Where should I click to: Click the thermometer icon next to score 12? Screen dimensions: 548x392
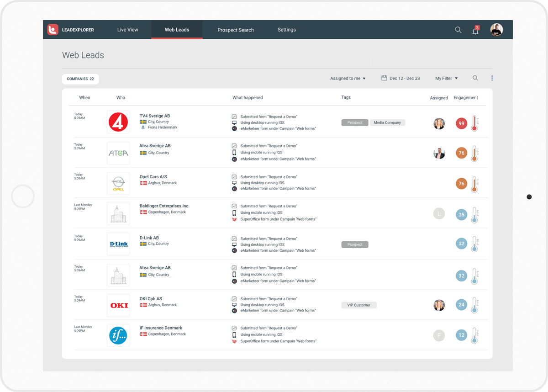474,335
